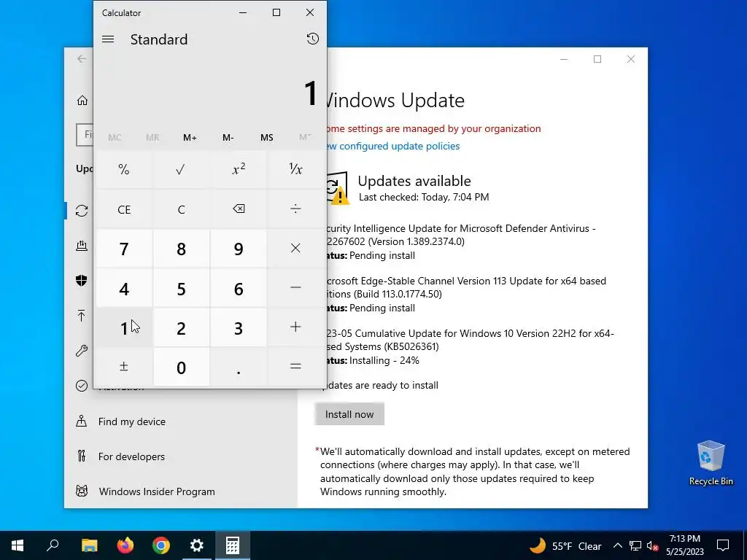Image resolution: width=747 pixels, height=560 pixels.
Task: Click the equals key
Action: point(295,367)
